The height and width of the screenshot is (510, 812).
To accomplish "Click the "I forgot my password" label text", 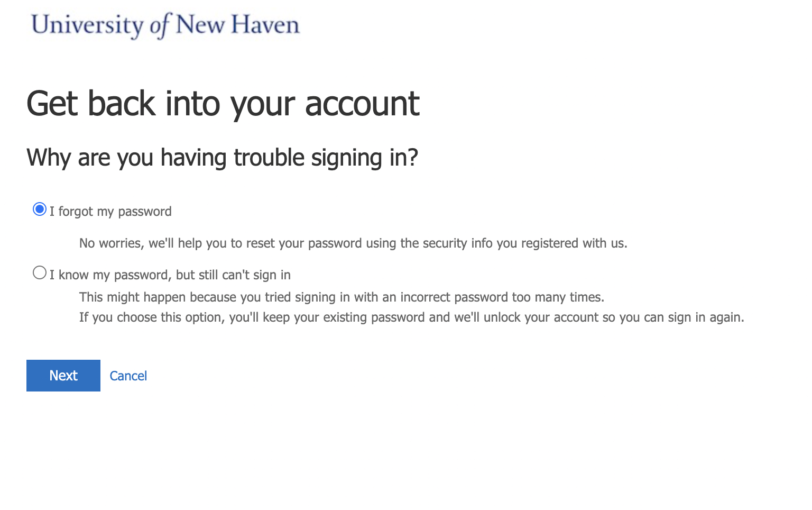I will coord(110,212).
